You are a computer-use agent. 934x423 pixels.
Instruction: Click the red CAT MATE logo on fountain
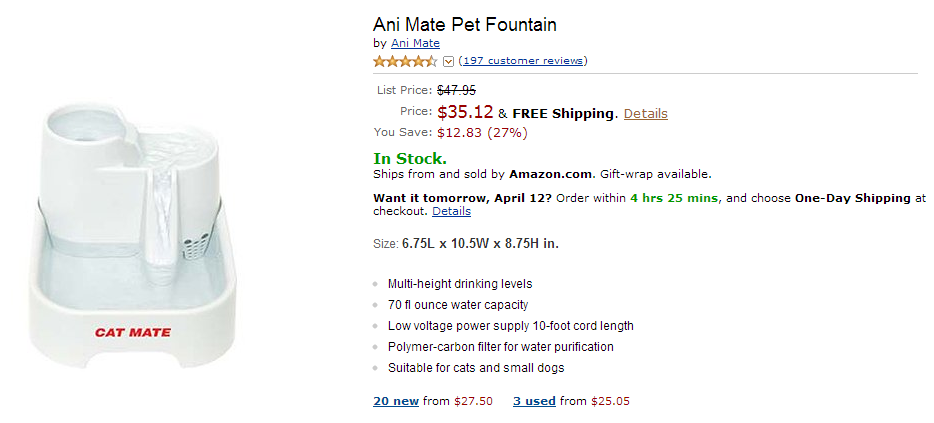[133, 332]
